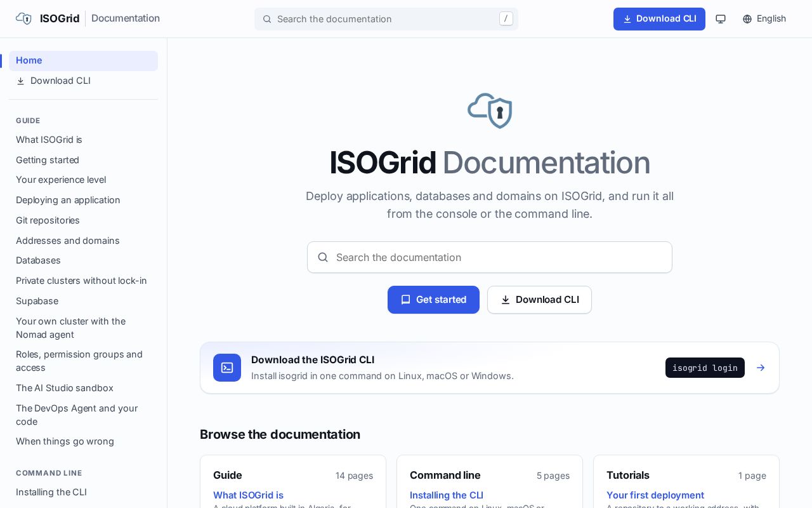Image resolution: width=812 pixels, height=508 pixels.
Task: Select Home in the sidebar
Action: 83,60
